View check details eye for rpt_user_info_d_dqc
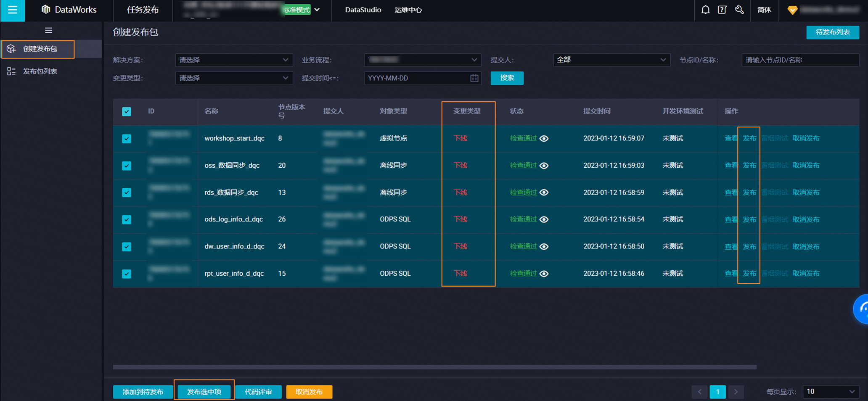Image resolution: width=868 pixels, height=401 pixels. click(x=544, y=274)
